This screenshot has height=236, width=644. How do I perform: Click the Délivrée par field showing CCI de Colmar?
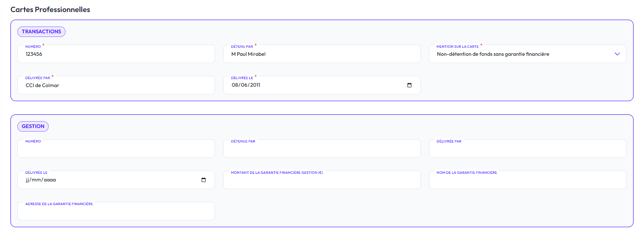click(x=116, y=85)
